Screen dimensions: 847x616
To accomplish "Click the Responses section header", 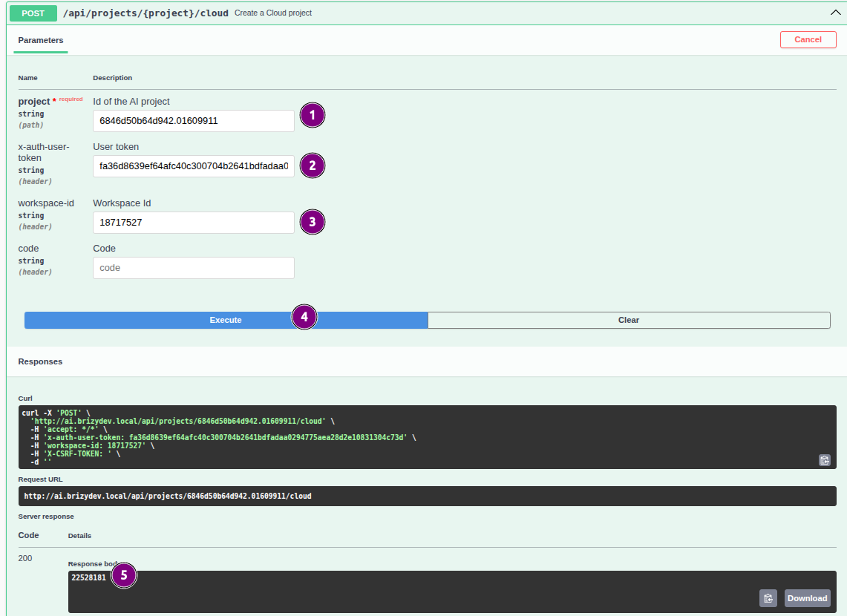I will click(x=40, y=361).
